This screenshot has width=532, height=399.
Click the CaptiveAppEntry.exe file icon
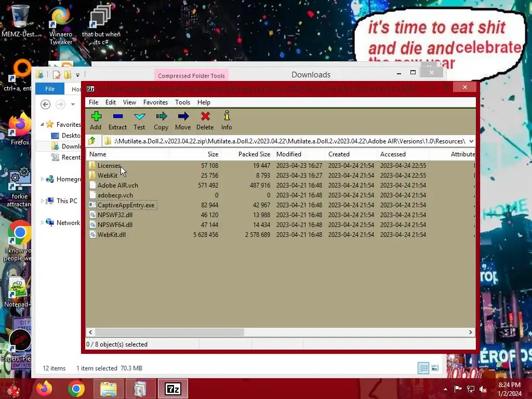pyautogui.click(x=92, y=205)
